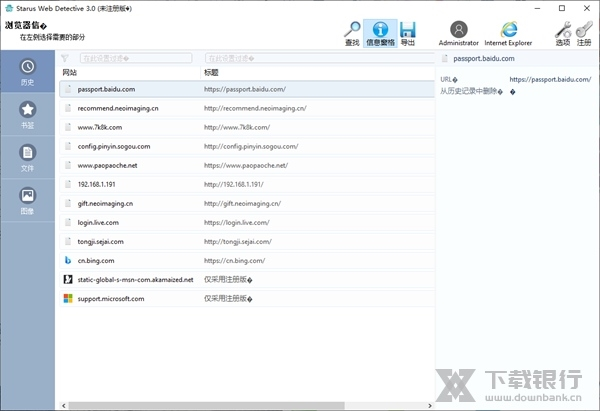Click the passport.baidu.com info pane heading
This screenshot has height=411, width=600.
(484, 59)
